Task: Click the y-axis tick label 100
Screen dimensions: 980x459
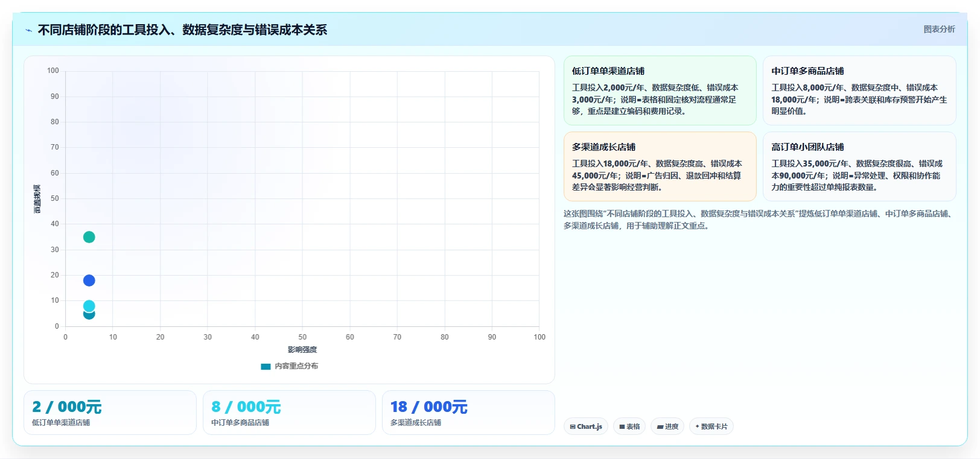Action: coord(53,71)
